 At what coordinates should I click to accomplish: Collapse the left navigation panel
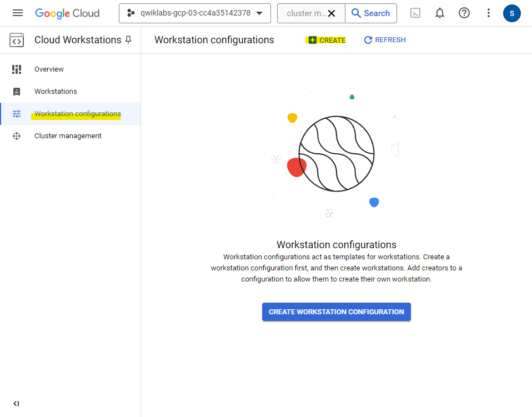pyautogui.click(x=16, y=404)
